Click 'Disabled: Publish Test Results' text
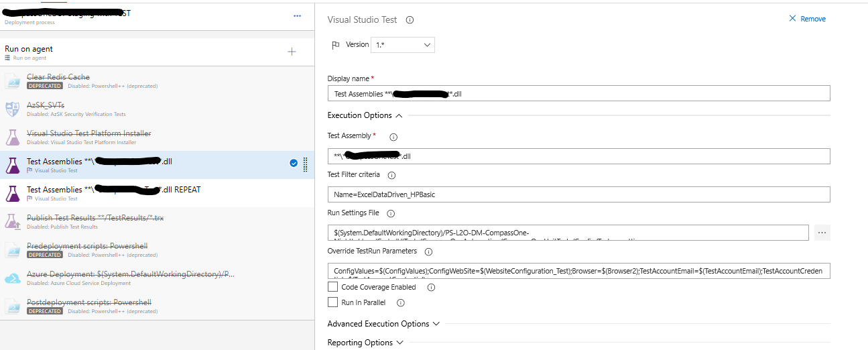The image size is (868, 350). click(62, 227)
